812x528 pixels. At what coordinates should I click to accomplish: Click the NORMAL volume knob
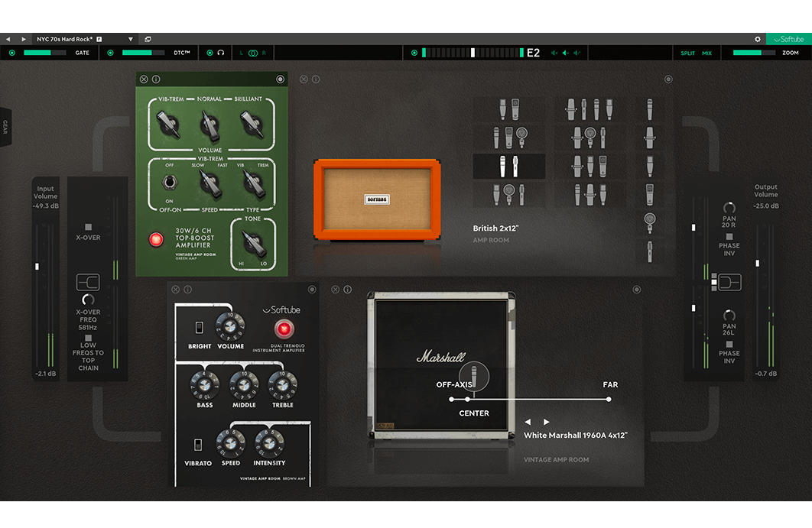(209, 125)
